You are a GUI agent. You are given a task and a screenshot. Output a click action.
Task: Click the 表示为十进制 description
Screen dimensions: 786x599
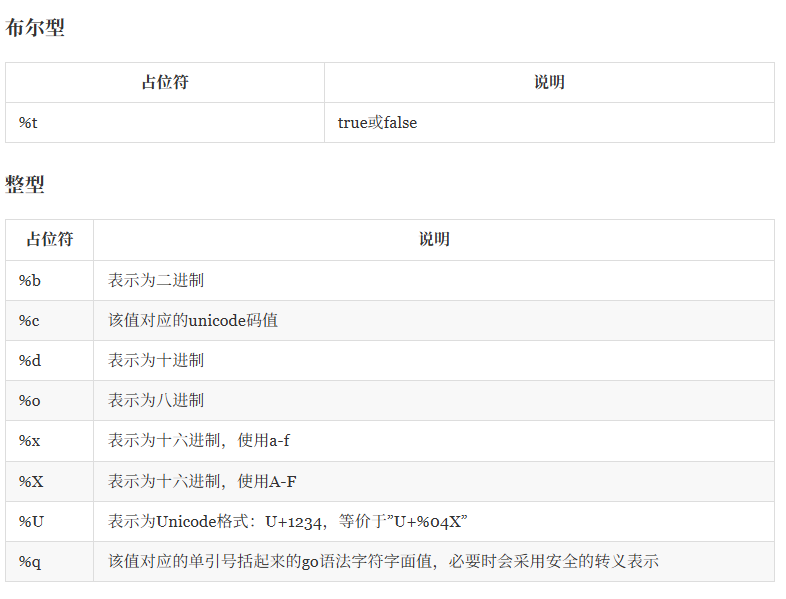click(x=156, y=360)
